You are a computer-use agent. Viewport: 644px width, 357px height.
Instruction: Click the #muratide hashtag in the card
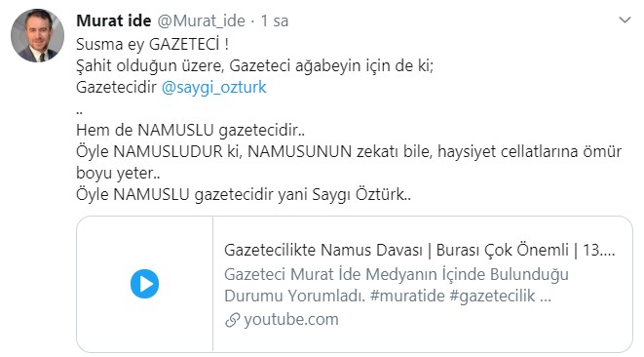[x=407, y=296]
